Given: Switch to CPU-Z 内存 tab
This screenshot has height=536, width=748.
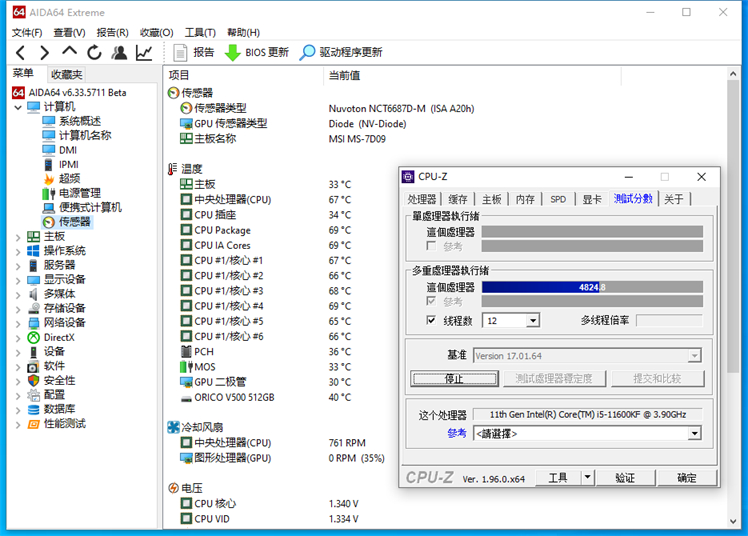Looking at the screenshot, I should click(x=525, y=199).
